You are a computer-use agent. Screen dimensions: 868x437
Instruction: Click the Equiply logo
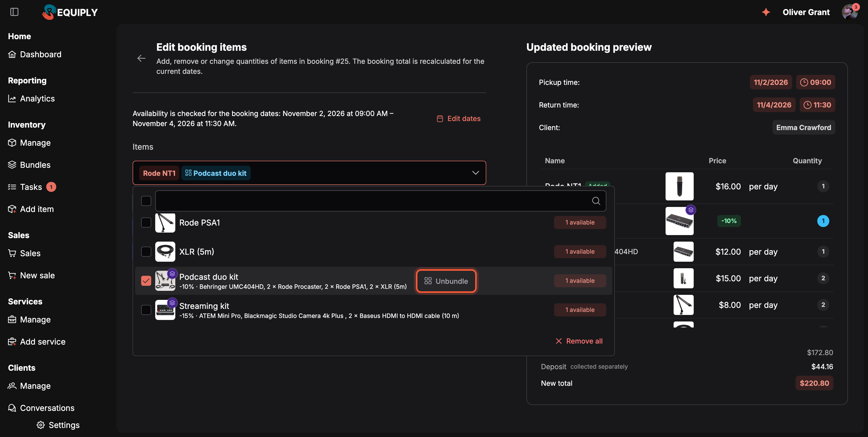click(70, 12)
